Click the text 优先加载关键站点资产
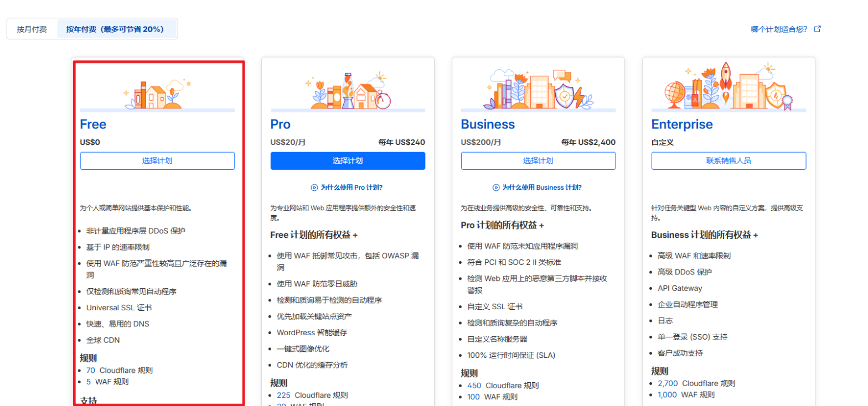 [314, 316]
